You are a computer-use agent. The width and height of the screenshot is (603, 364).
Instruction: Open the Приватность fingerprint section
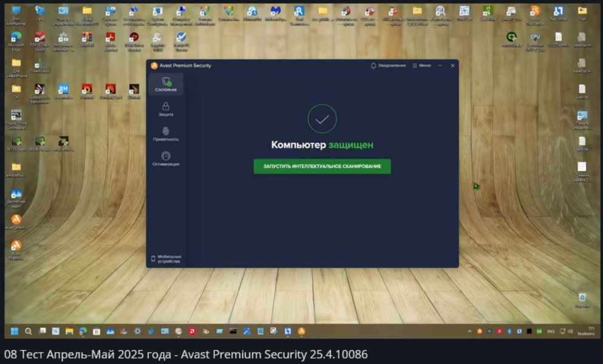coord(166,134)
